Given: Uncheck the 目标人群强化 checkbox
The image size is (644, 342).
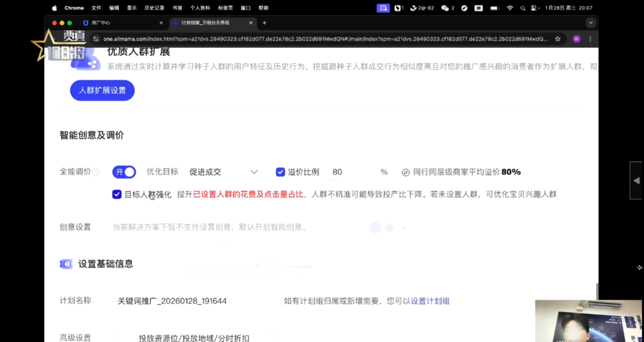Looking at the screenshot, I should [117, 195].
